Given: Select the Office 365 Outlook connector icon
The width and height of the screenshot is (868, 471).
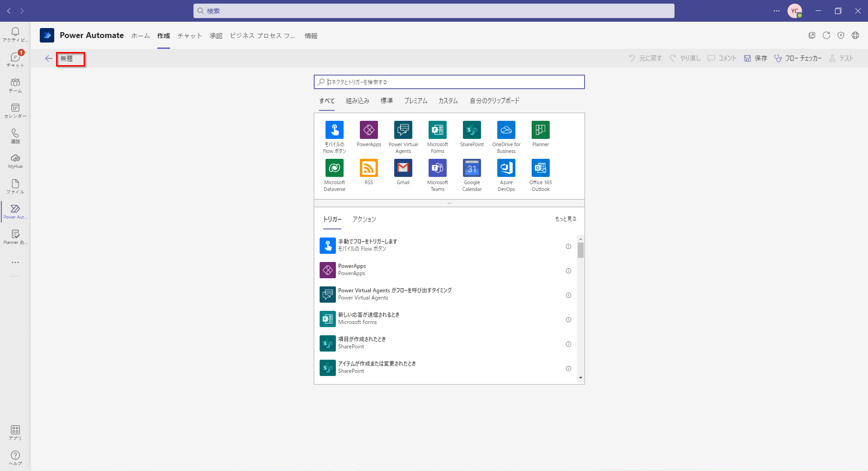Looking at the screenshot, I should point(541,168).
